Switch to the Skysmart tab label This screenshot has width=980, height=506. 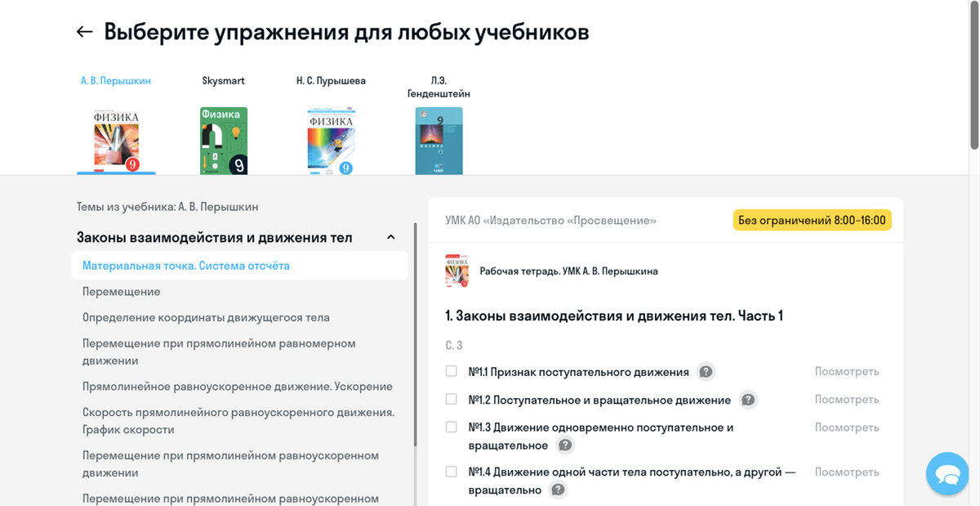coord(224,81)
